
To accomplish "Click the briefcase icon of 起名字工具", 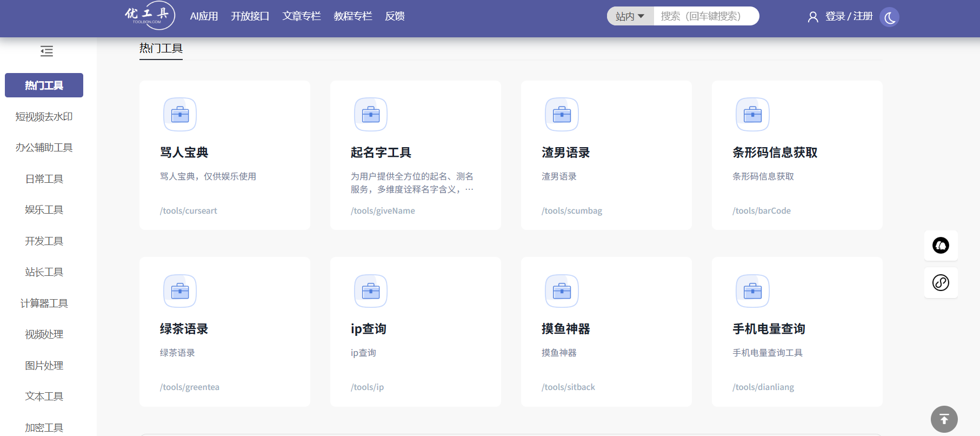I will click(371, 114).
